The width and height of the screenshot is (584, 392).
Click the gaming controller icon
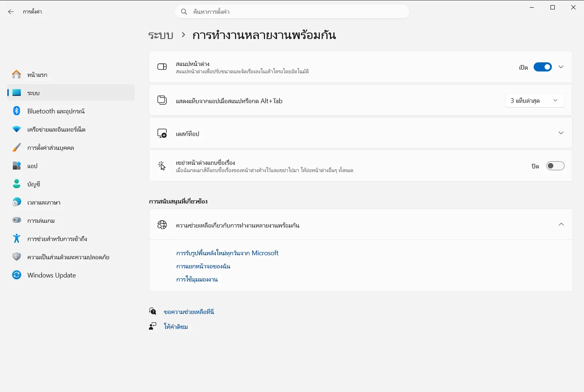point(16,220)
